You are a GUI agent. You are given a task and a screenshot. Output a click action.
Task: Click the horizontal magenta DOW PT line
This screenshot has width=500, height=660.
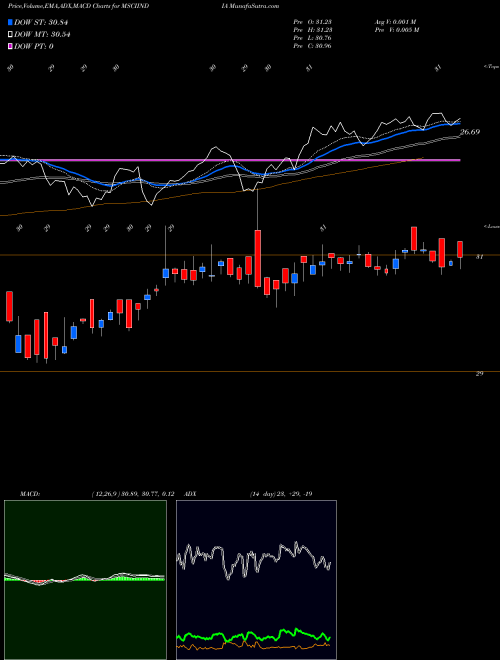230,160
